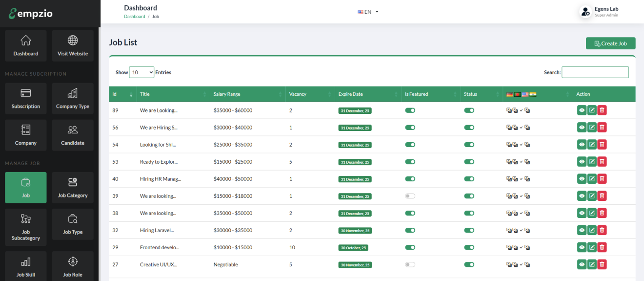This screenshot has width=644, height=281.
Task: Open the Subscription sidebar tile
Action: [26, 99]
